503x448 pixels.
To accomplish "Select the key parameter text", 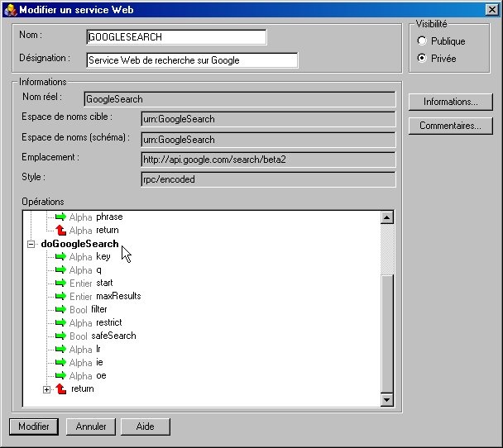I will pyautogui.click(x=103, y=256).
